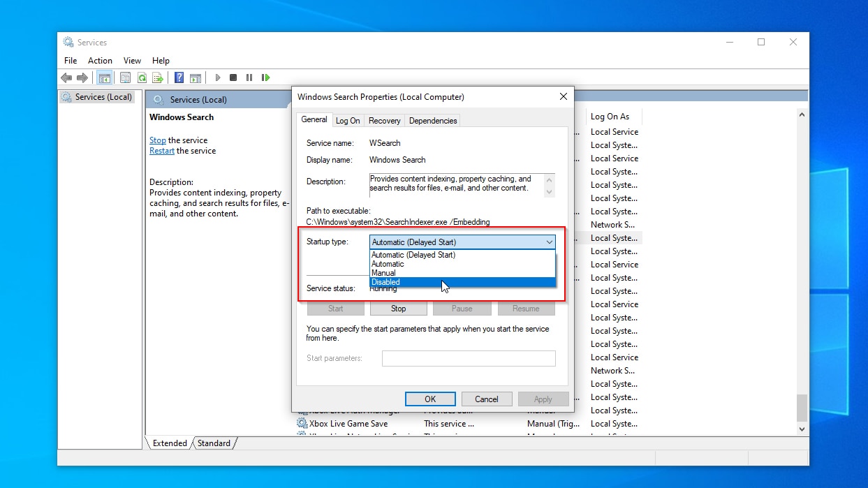Click the services list scroll-up arrow

pos(802,114)
